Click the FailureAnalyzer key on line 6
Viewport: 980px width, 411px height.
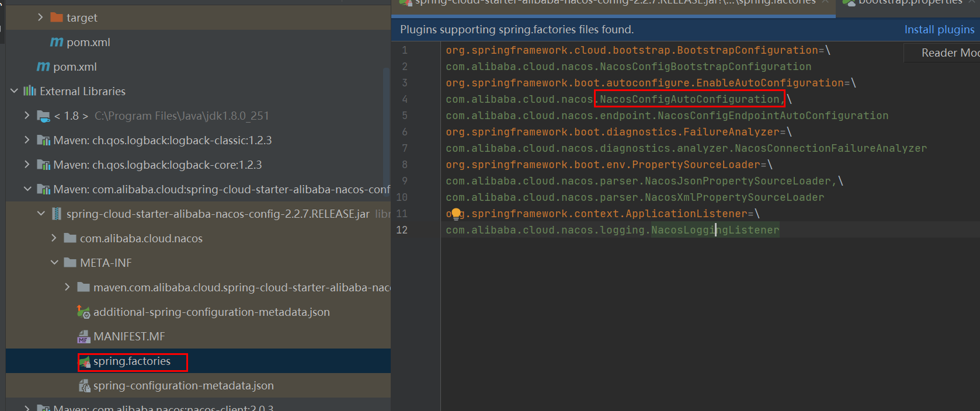pyautogui.click(x=731, y=132)
